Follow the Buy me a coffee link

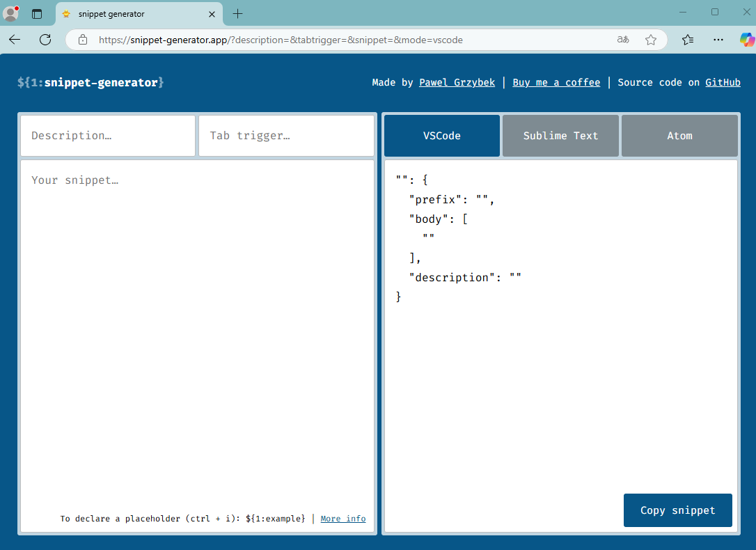(556, 82)
